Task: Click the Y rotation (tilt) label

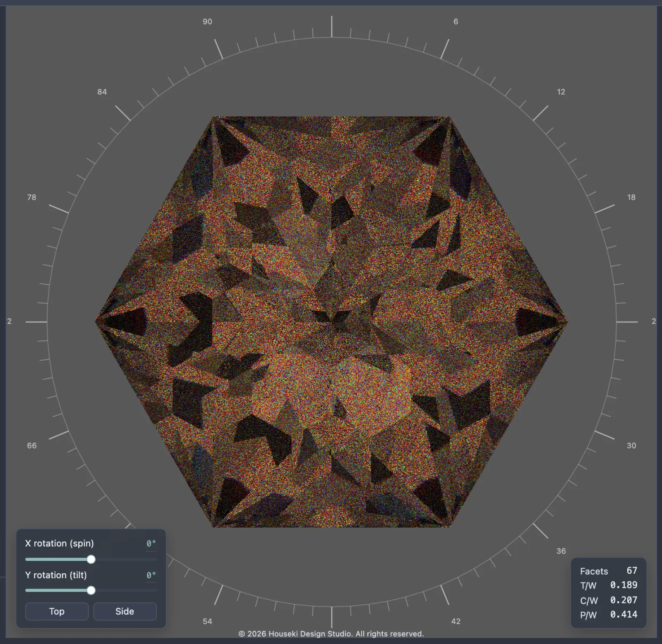Action: [x=56, y=575]
